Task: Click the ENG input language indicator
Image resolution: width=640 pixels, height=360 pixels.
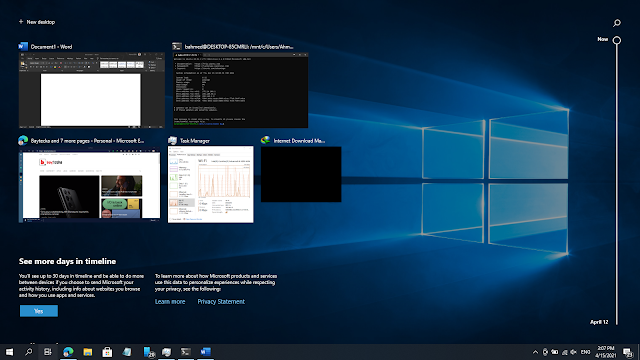Action: pyautogui.click(x=586, y=352)
